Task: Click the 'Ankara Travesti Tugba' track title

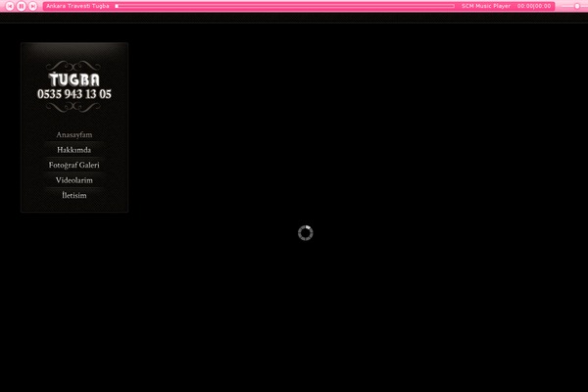Action: (77, 6)
